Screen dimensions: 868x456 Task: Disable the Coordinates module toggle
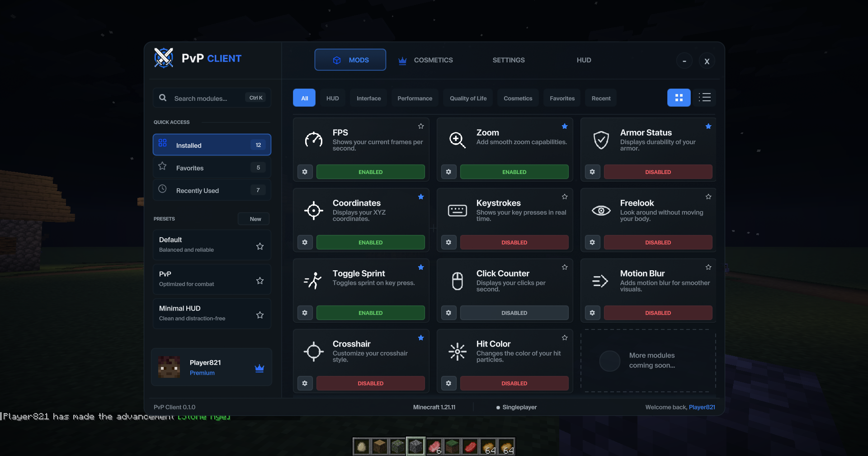(371, 242)
